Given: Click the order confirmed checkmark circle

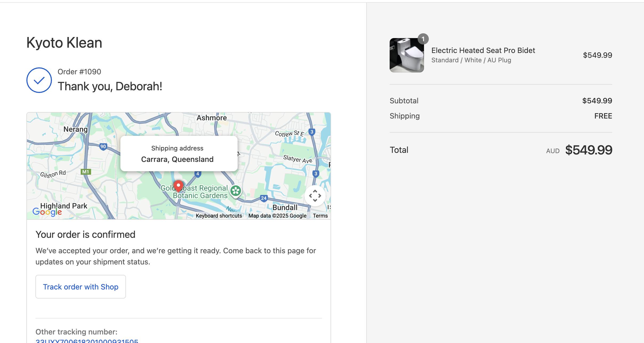Looking at the screenshot, I should pyautogui.click(x=39, y=80).
